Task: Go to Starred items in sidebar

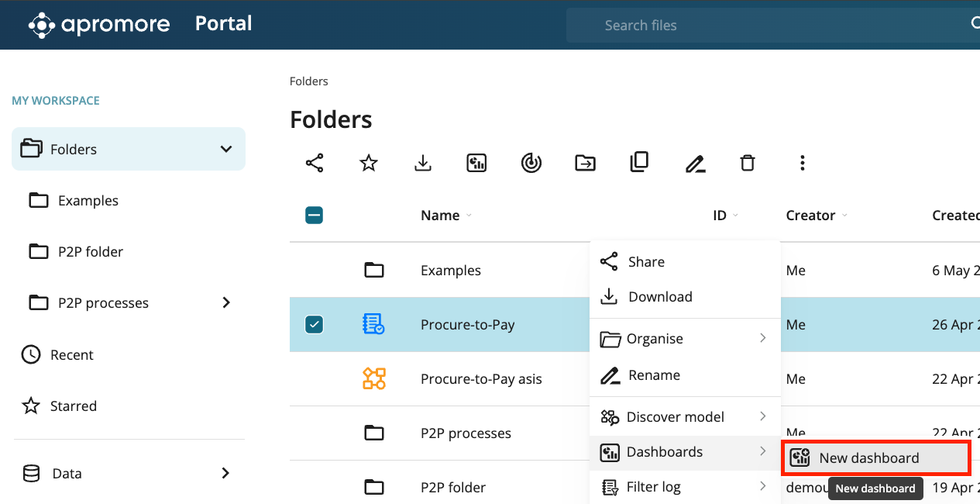Action: click(73, 406)
